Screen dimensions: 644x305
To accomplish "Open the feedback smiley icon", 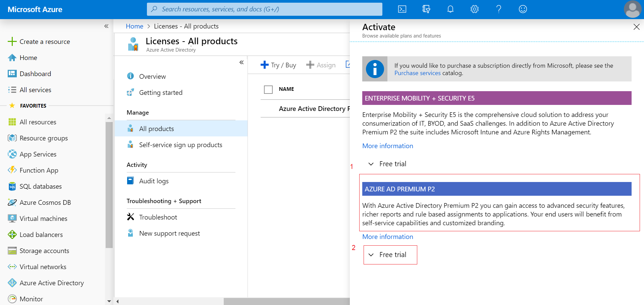I will point(523,9).
